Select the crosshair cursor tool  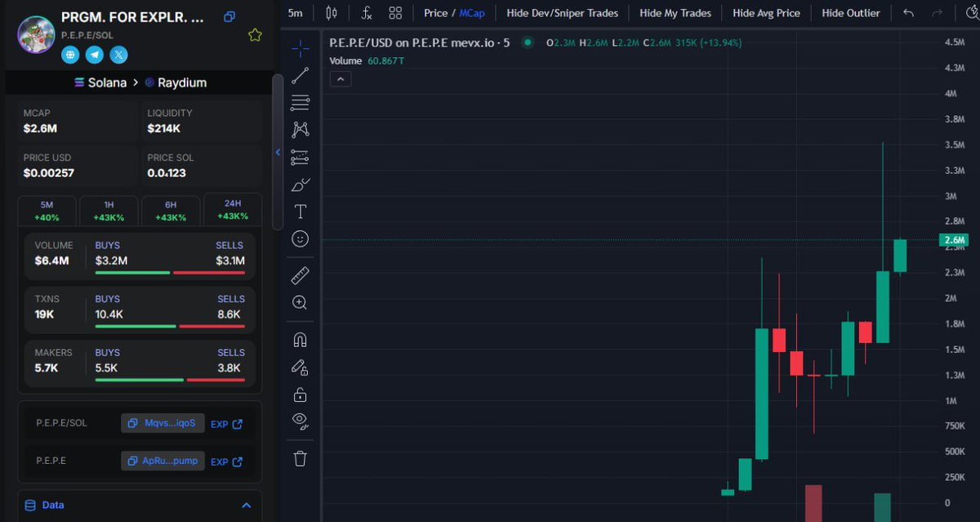tap(301, 48)
